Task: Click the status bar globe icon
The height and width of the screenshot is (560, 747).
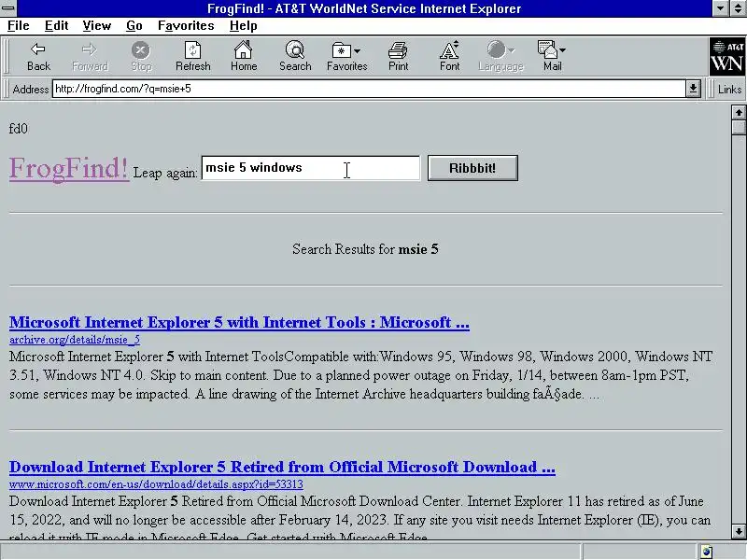Action: 707,552
